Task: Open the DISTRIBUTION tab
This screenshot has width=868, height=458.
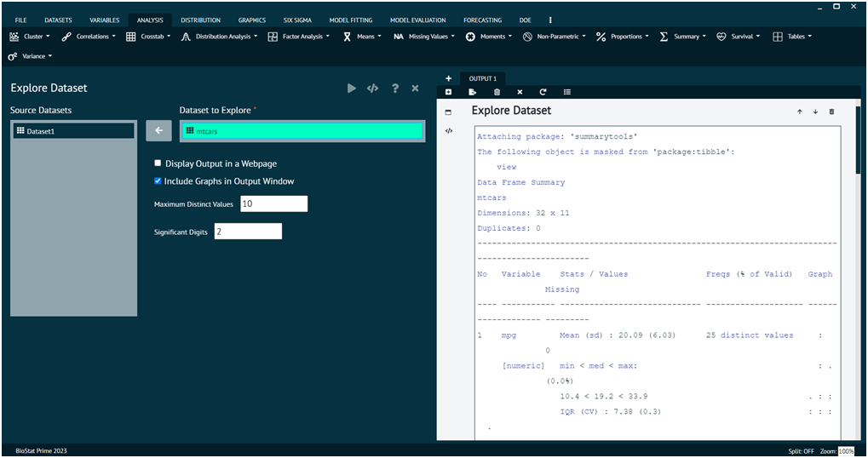Action: point(200,20)
